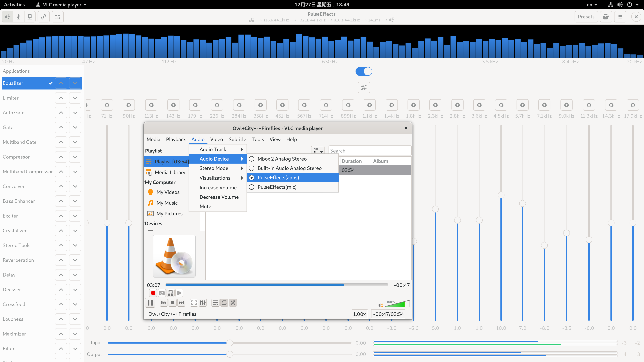Select Mute from the Audio menu
The image size is (644, 362).
tap(205, 206)
